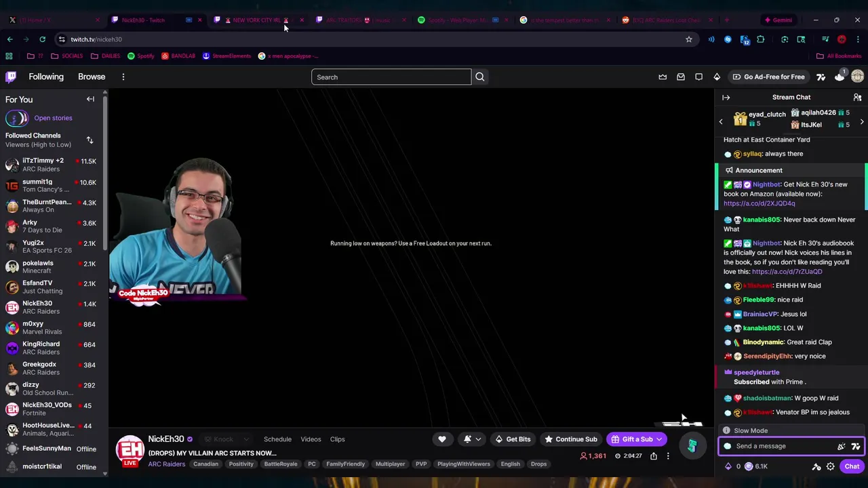Open the notifications inbox icon
Viewport: 868px width, 488px height.
point(681,77)
